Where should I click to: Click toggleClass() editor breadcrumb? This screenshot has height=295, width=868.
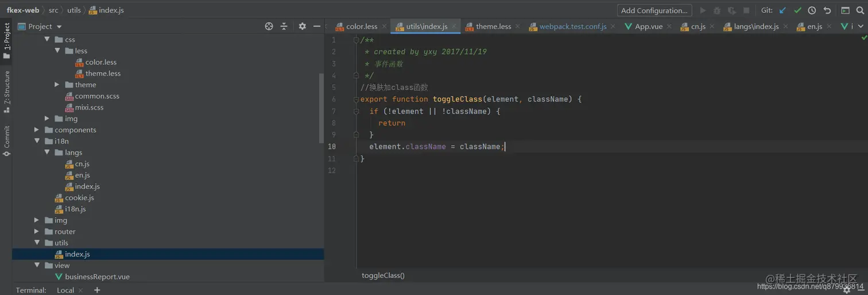(x=383, y=275)
